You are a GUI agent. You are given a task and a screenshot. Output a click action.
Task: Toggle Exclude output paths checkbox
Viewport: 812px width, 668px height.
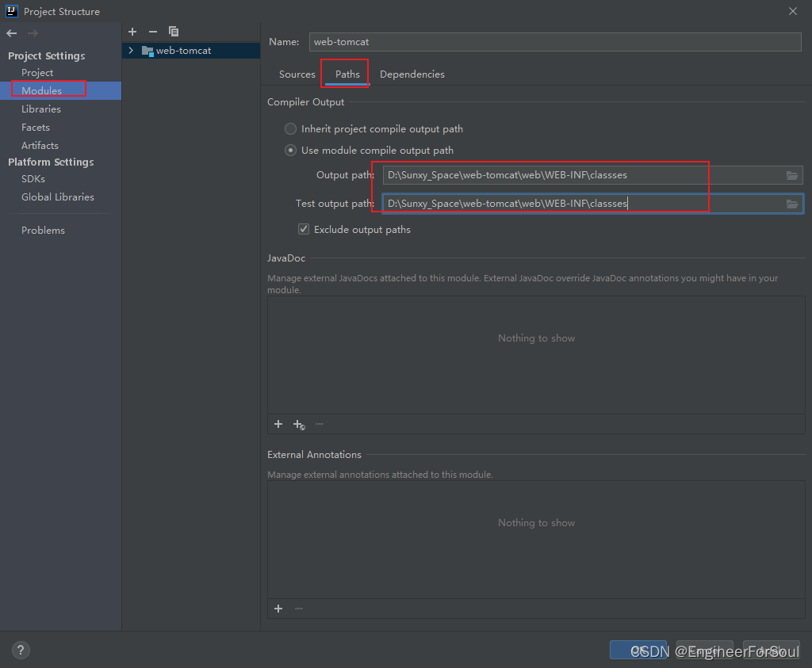point(304,229)
